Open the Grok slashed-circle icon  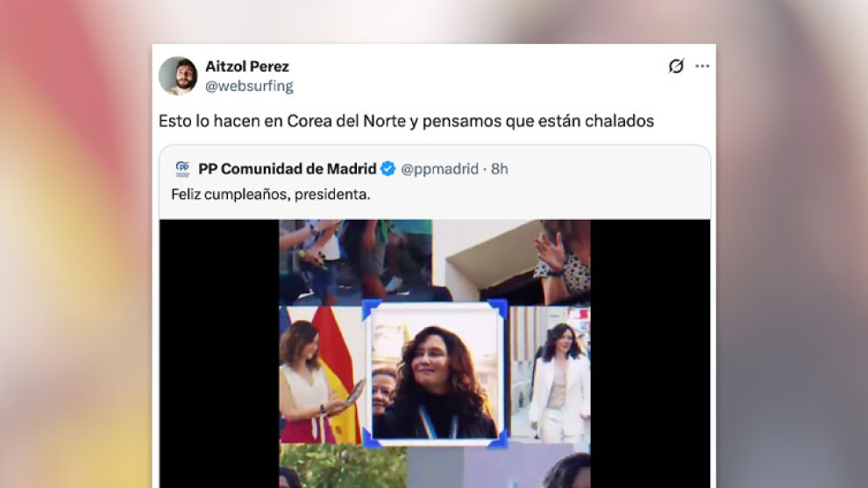pyautogui.click(x=676, y=66)
